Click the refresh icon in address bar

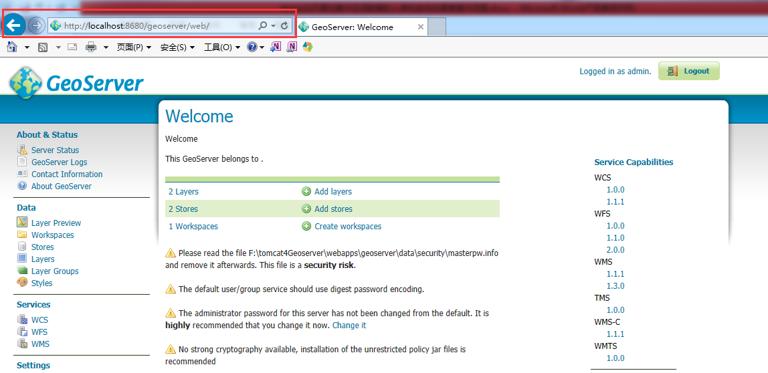pos(284,26)
